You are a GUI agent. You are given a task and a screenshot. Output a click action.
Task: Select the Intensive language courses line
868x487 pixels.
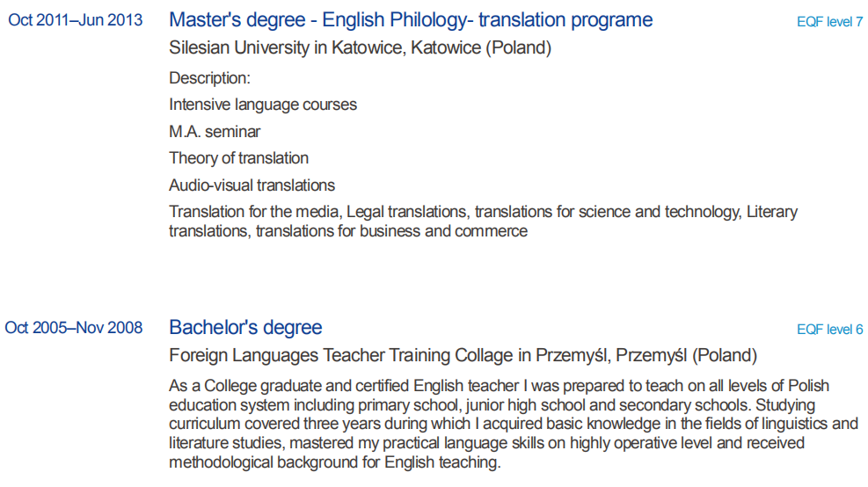263,105
